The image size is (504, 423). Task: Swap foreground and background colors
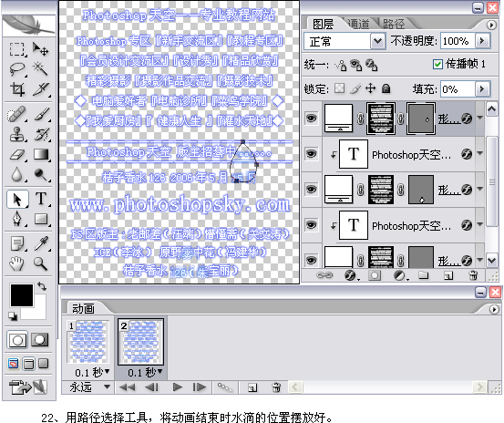tap(42, 286)
